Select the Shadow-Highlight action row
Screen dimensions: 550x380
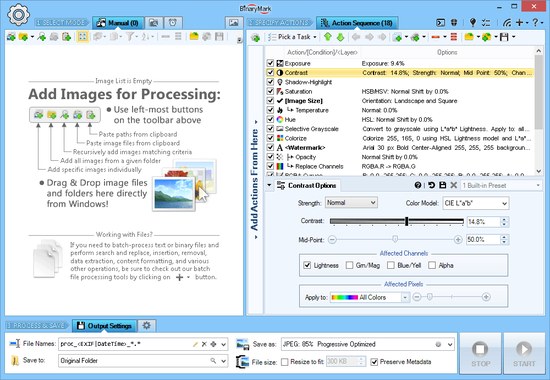tap(400, 82)
